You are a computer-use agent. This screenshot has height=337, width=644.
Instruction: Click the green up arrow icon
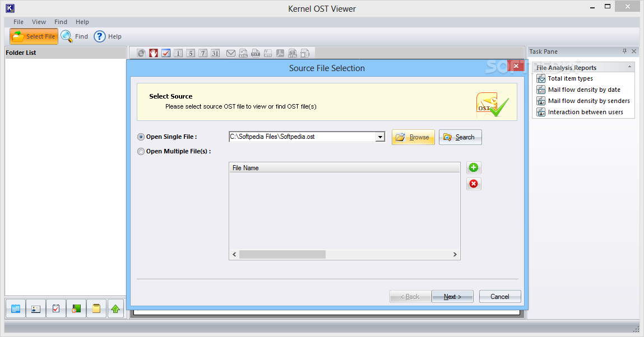[115, 308]
